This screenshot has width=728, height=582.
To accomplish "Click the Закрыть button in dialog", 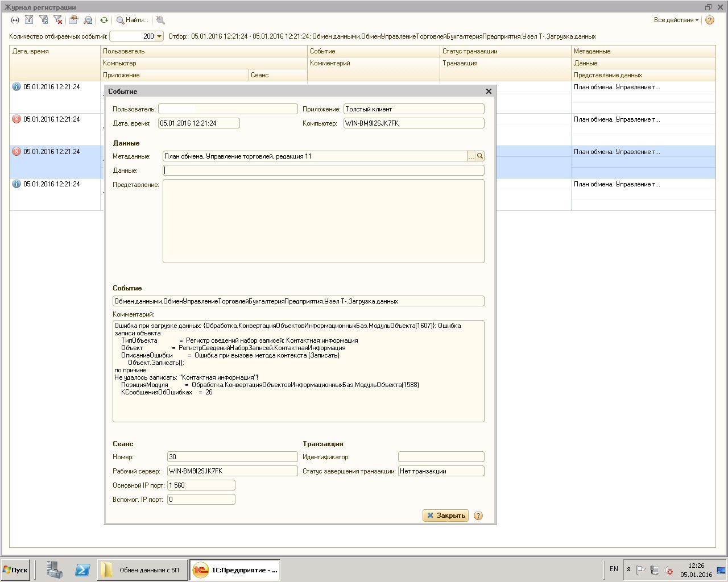I will tap(445, 516).
